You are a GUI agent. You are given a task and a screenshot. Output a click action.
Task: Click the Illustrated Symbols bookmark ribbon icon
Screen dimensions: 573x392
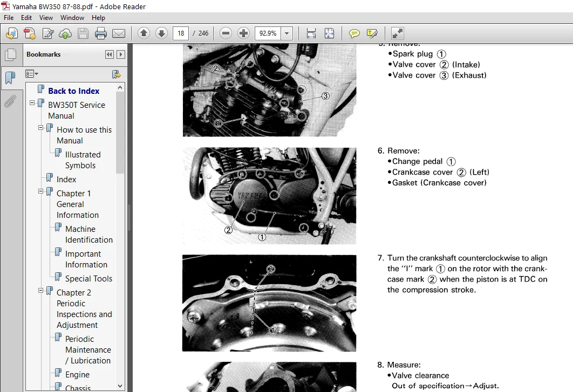coord(58,153)
